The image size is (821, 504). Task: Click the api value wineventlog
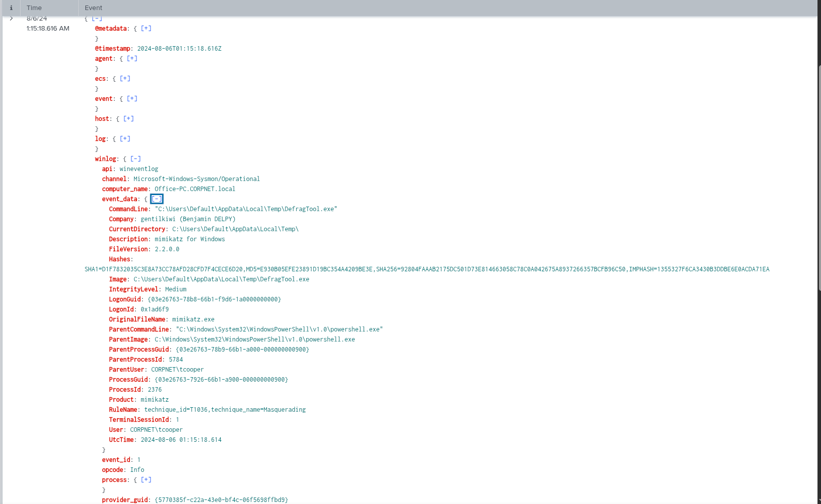pos(139,169)
